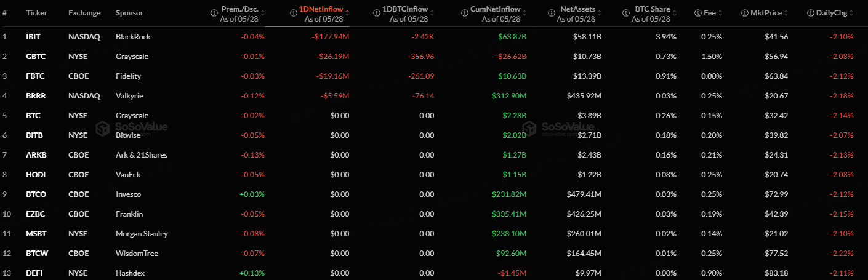868x280 pixels.
Task: Open the IBIT ticker
Action: click(33, 37)
